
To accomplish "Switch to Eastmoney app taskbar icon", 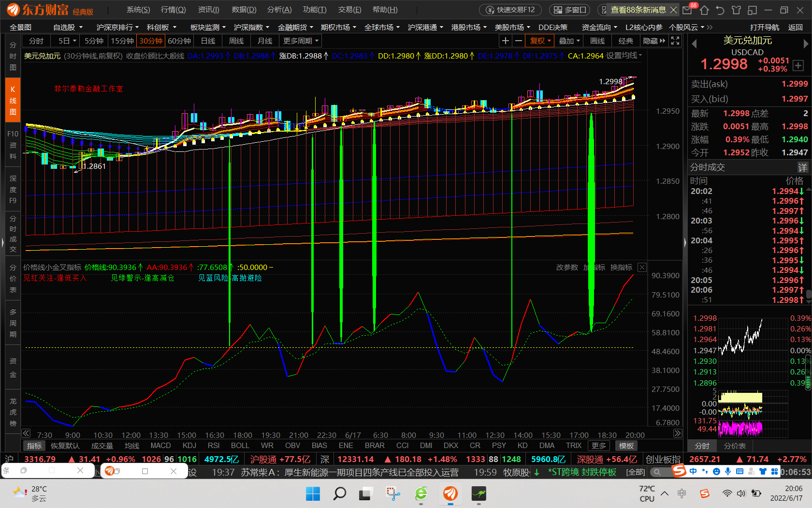I will (450, 493).
